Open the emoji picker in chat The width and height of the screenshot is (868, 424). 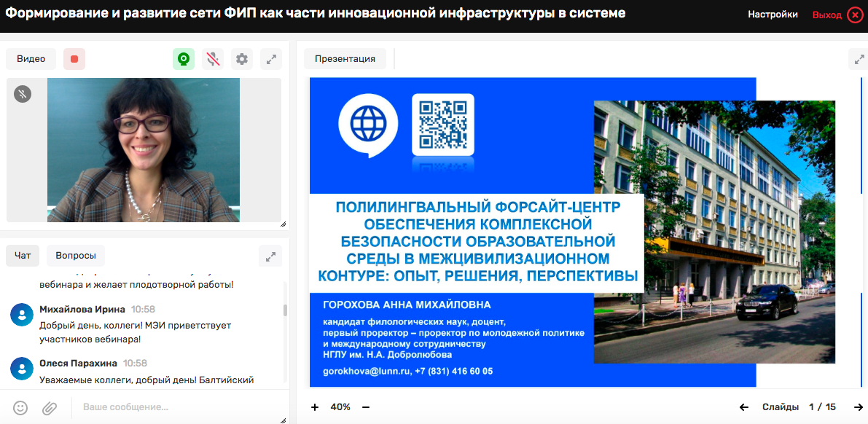[20, 408]
